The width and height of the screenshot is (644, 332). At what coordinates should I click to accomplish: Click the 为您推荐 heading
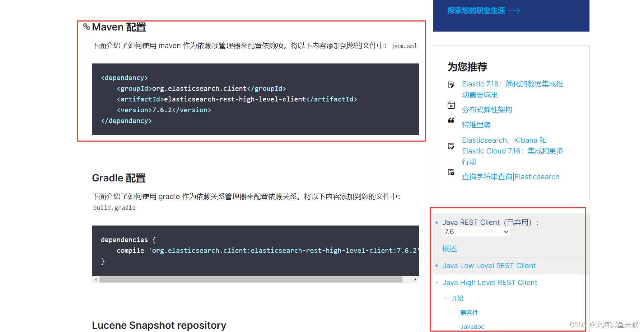coord(467,67)
